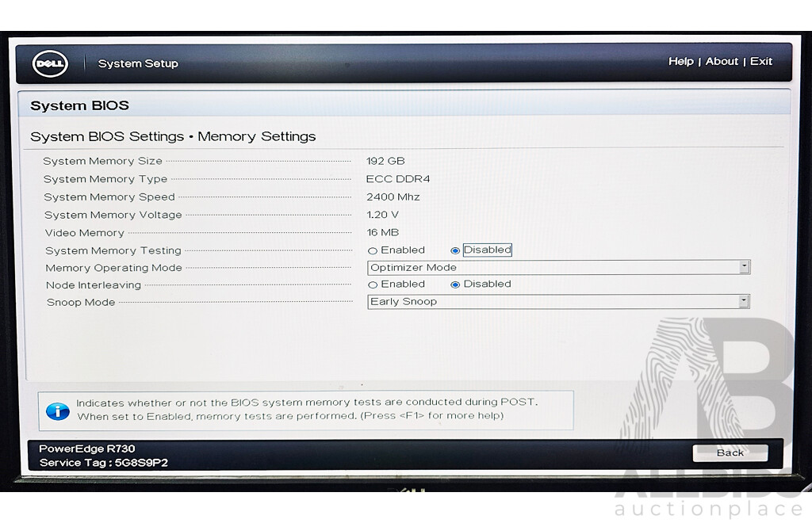
Task: Click the Dell logo icon
Action: 50,64
